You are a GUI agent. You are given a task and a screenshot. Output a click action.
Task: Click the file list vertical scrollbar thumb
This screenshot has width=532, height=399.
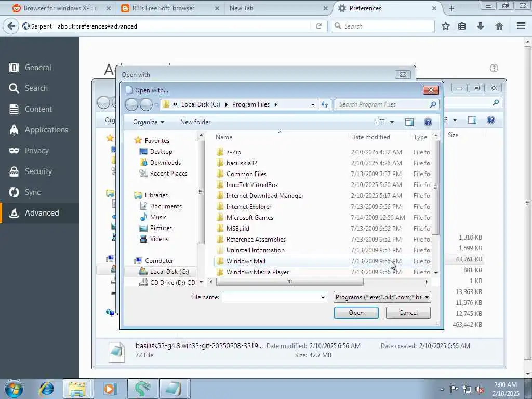[x=436, y=187]
